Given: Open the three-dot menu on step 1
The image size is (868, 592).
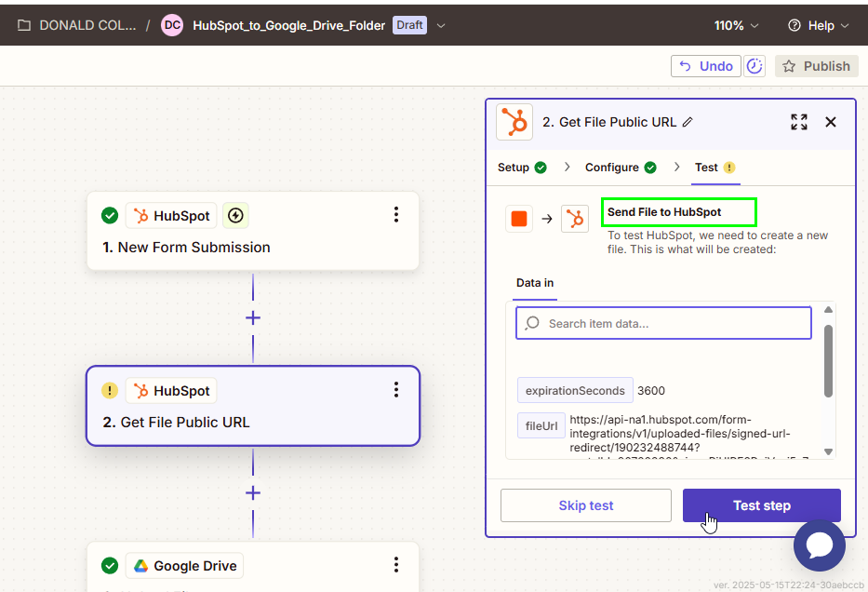Looking at the screenshot, I should click(x=395, y=215).
